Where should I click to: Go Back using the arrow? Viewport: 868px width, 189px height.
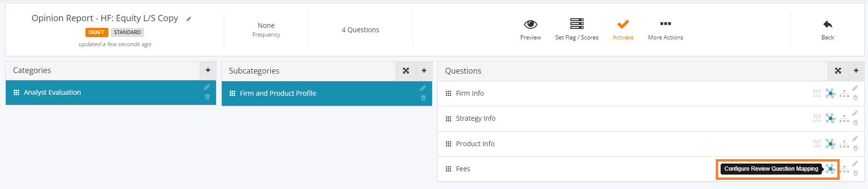pyautogui.click(x=828, y=24)
